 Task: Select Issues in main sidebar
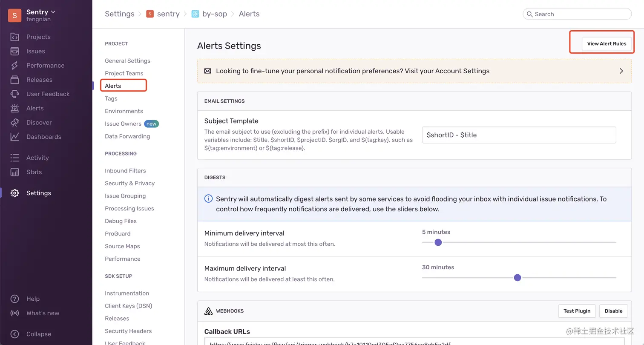coord(36,51)
